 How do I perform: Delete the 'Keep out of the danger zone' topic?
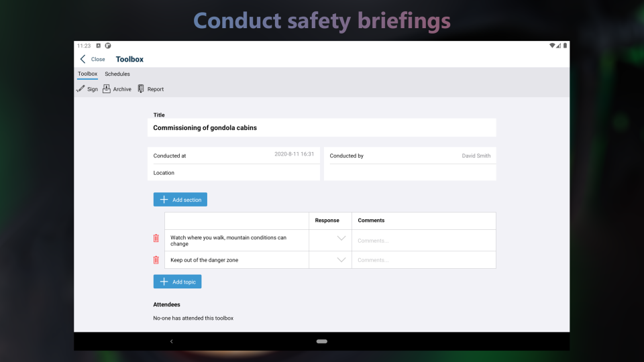coord(156,260)
